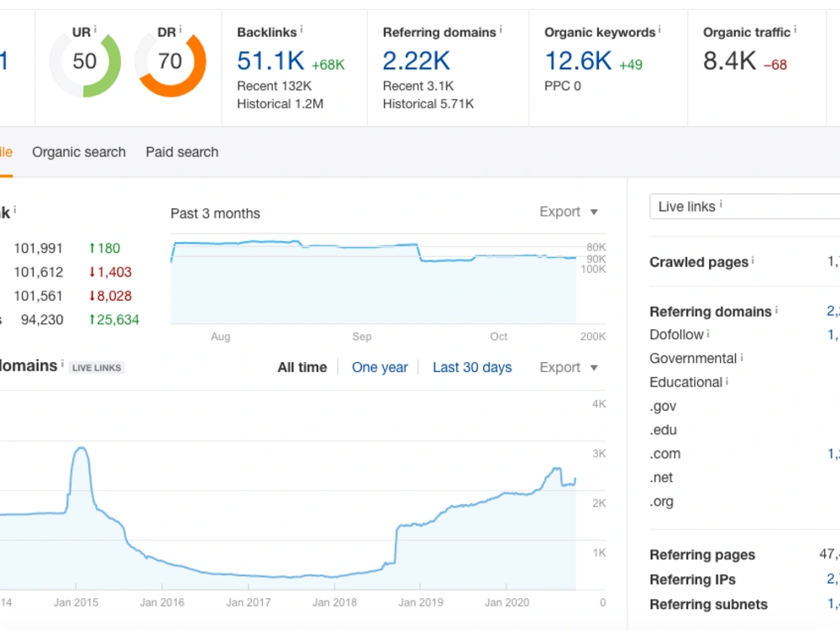The image size is (840, 630).
Task: Click the PPC 0 text
Action: click(x=563, y=86)
